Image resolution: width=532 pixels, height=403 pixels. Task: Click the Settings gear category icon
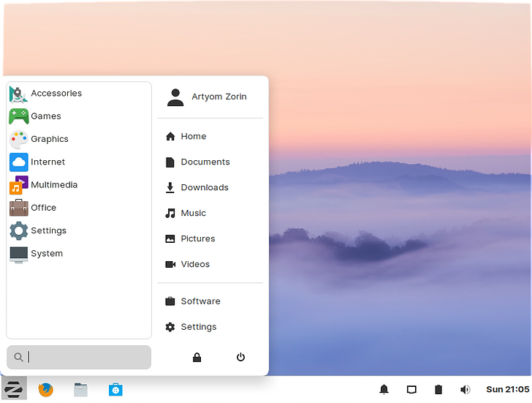click(19, 230)
